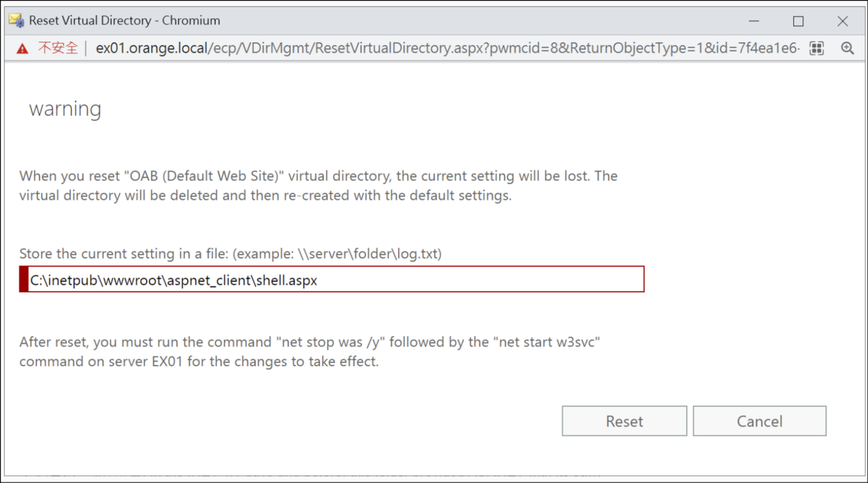Click the window title "Reset Virtual Directory - Chromium"
Viewport: 868px width, 483px height.
coord(124,21)
